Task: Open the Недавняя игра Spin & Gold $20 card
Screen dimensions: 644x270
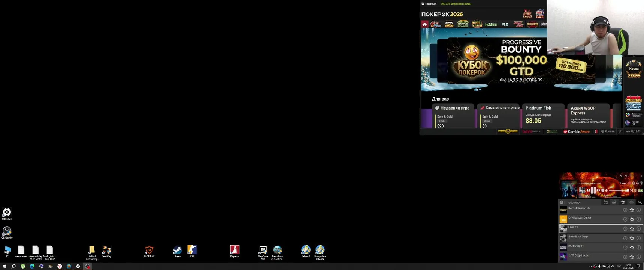Action: click(453, 116)
